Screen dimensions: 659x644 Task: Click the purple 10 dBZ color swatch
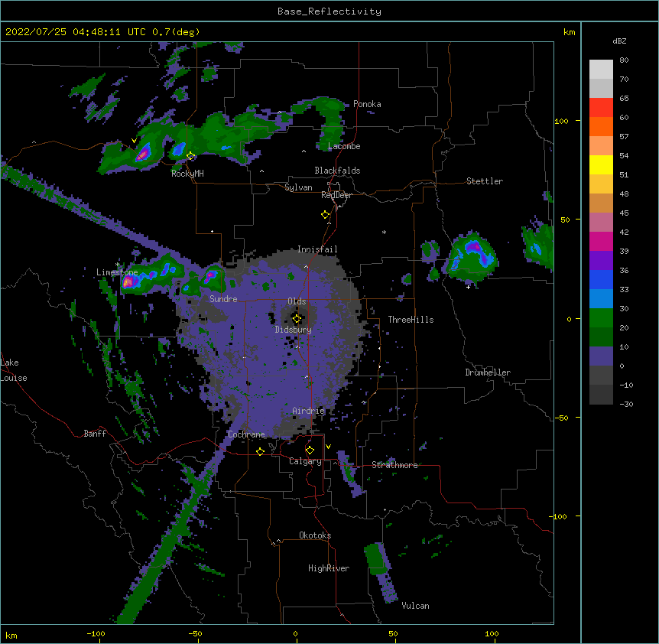[601, 356]
